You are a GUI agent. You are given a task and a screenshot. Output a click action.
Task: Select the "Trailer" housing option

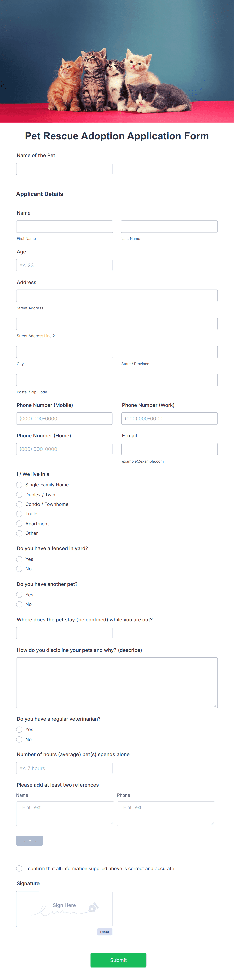19,514
